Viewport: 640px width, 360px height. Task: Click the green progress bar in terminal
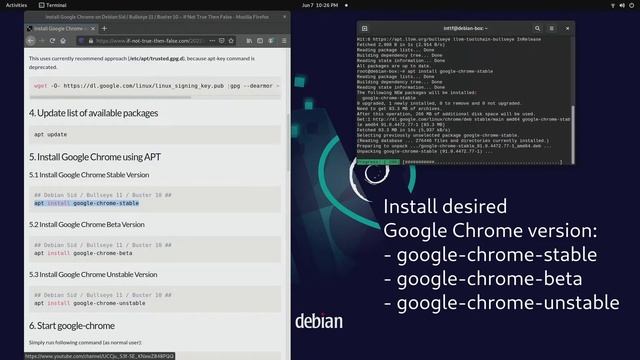(x=378, y=162)
